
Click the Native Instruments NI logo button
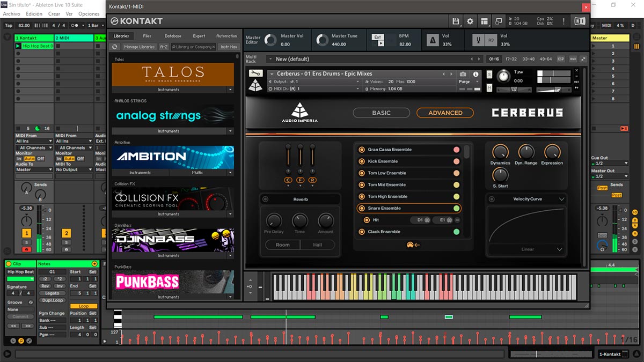click(x=580, y=21)
